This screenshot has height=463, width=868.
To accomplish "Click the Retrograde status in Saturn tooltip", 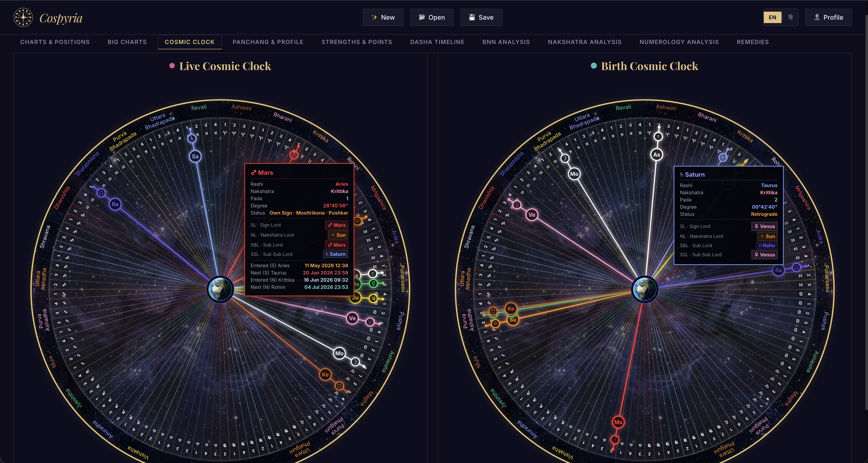I will point(764,214).
